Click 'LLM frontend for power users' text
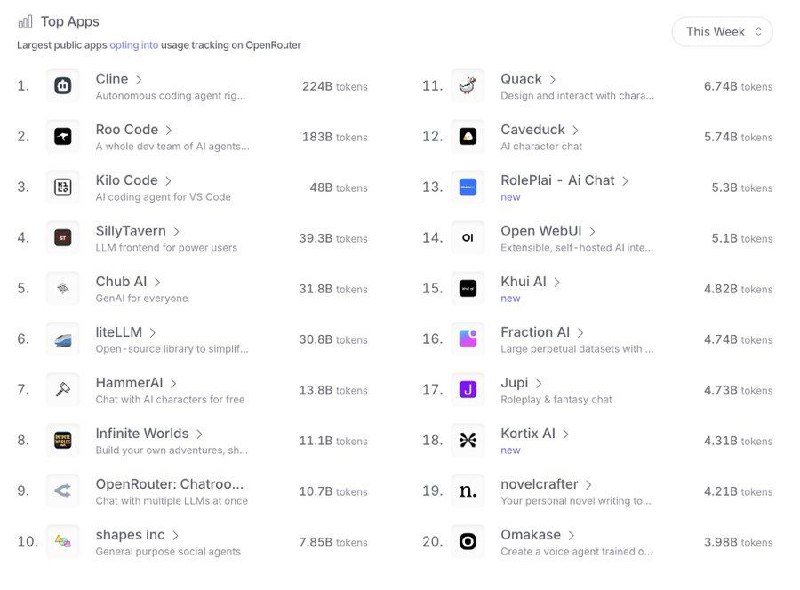Viewport: 800px width, 590px height. [x=166, y=248]
